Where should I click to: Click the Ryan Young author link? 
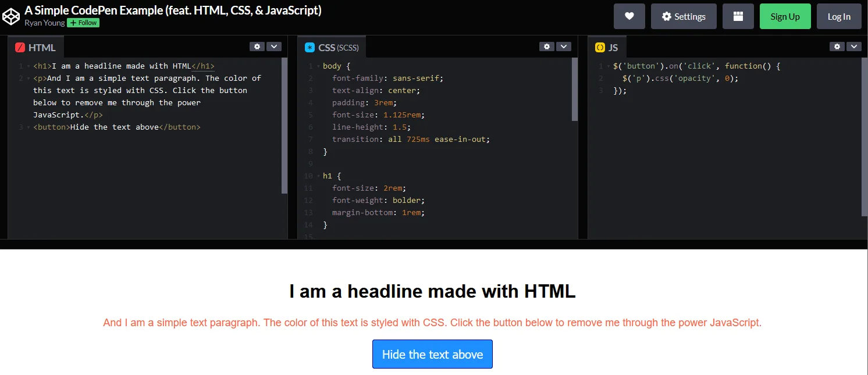[44, 23]
